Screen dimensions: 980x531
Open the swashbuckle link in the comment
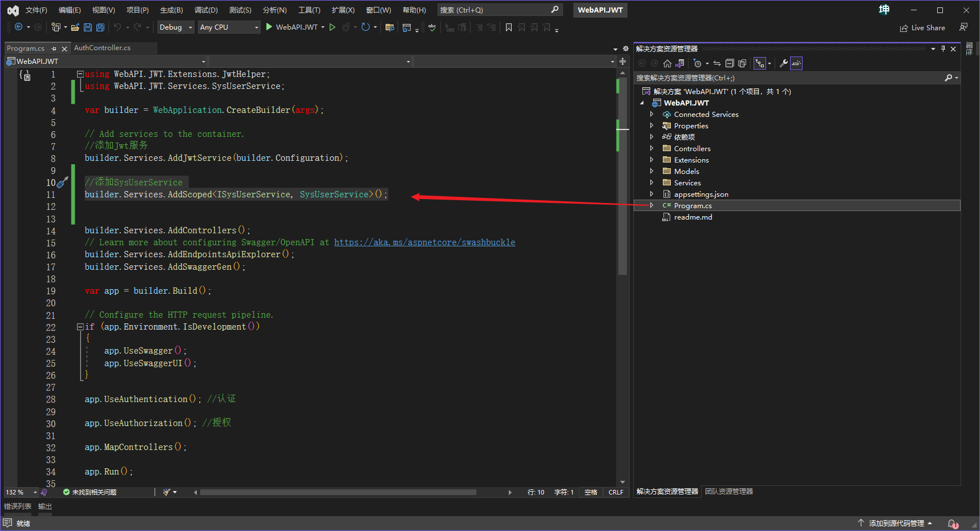(424, 242)
